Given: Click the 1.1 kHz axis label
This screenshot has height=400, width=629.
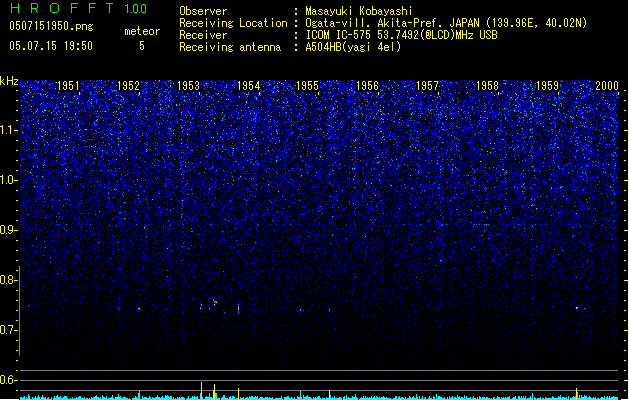Looking at the screenshot, I should pyautogui.click(x=8, y=130).
